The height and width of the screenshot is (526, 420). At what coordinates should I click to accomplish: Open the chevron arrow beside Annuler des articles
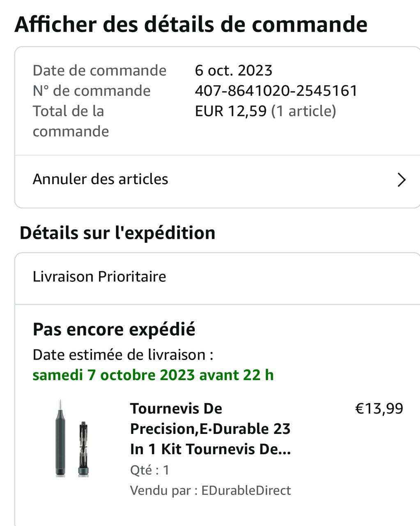(402, 180)
